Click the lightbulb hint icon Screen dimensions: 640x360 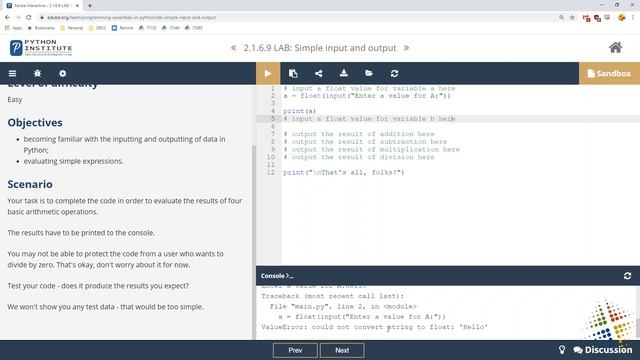562,350
